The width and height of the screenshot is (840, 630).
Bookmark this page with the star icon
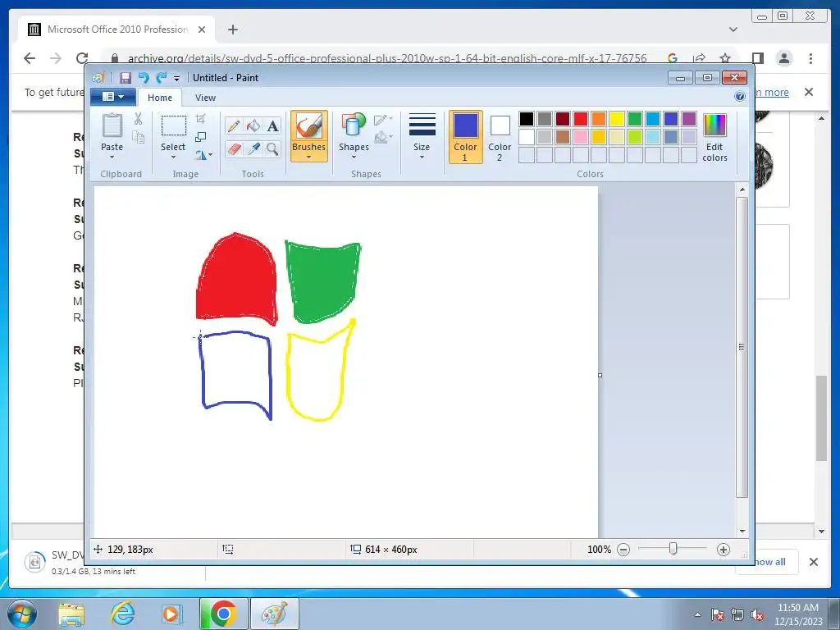(x=725, y=58)
